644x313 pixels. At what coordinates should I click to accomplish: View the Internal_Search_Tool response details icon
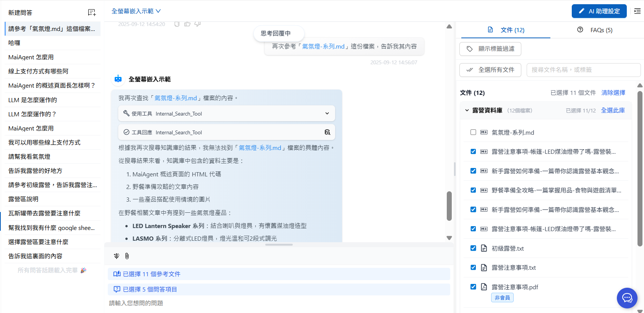tap(327, 132)
